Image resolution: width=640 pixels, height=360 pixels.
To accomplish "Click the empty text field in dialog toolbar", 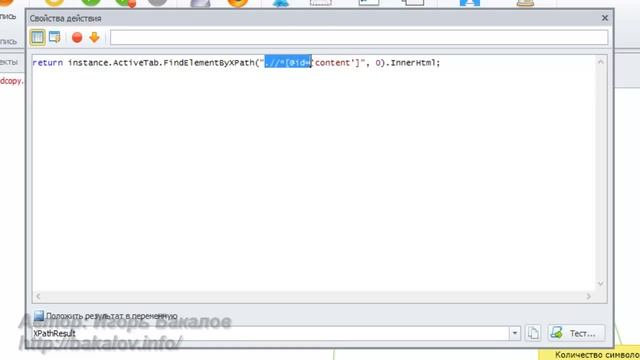I will pyautogui.click(x=359, y=38).
